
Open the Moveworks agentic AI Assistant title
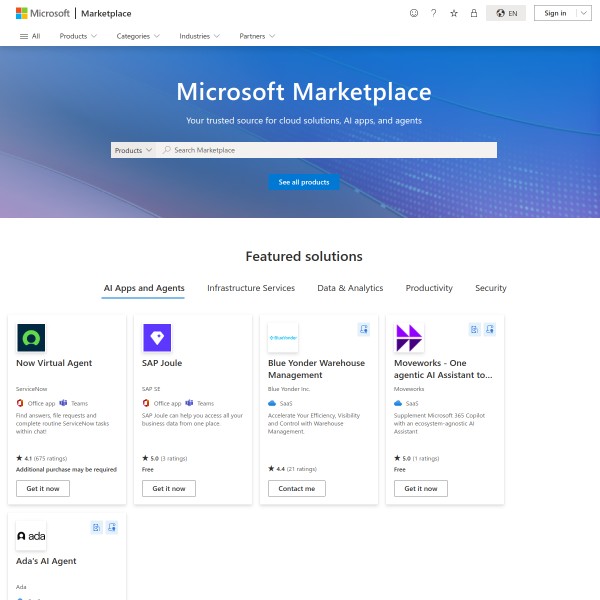[x=443, y=369]
